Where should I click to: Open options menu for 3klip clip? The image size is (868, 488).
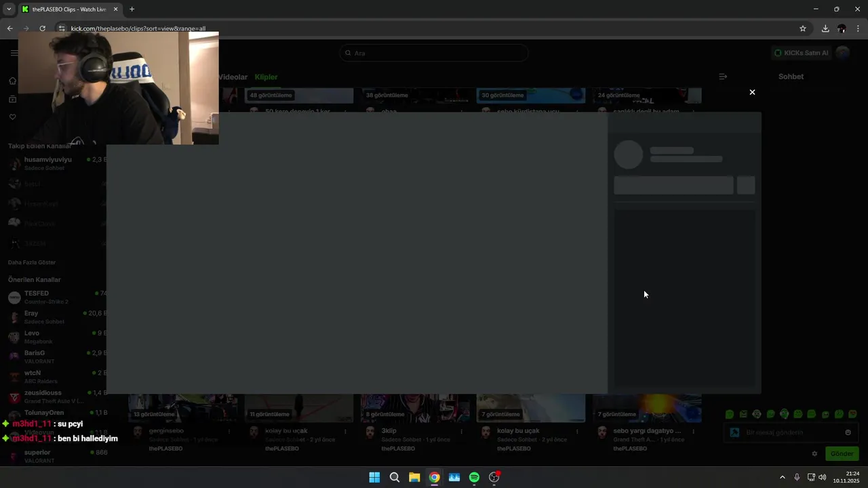coord(461,431)
